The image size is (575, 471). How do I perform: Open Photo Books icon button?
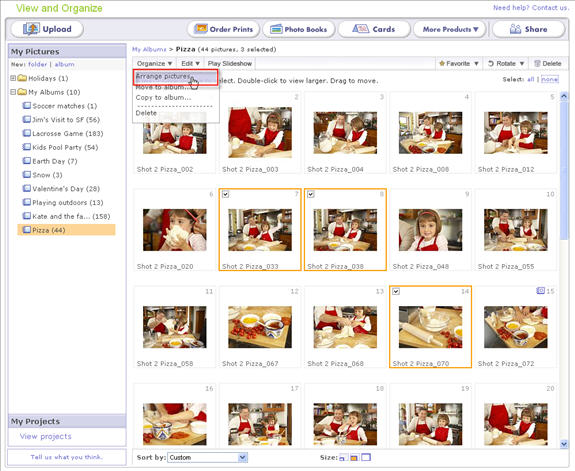click(276, 29)
